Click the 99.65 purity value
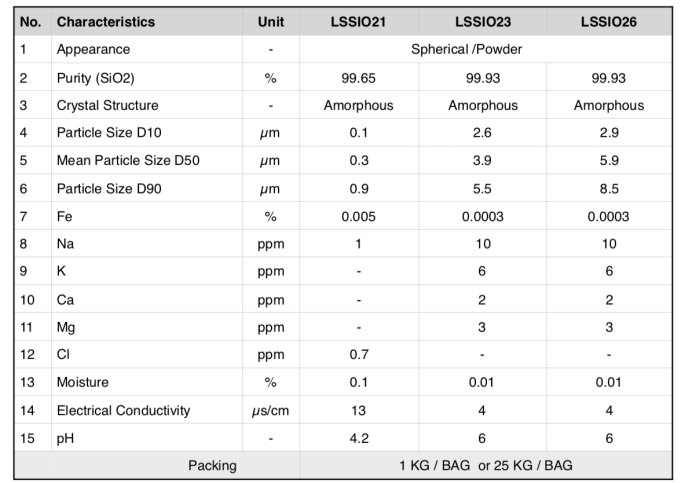Viewport: 681px width, 483px height. point(358,77)
